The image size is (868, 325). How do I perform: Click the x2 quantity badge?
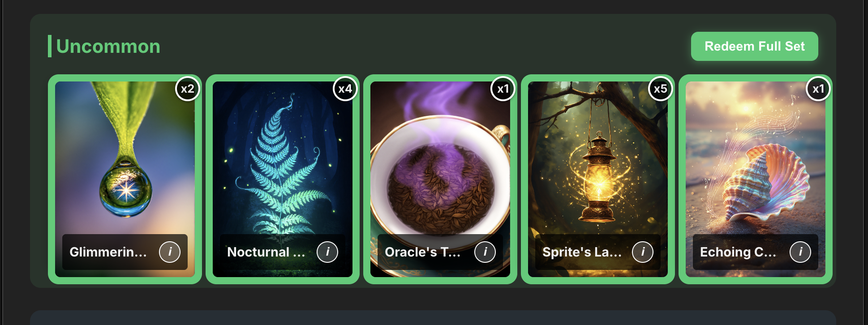(x=188, y=89)
